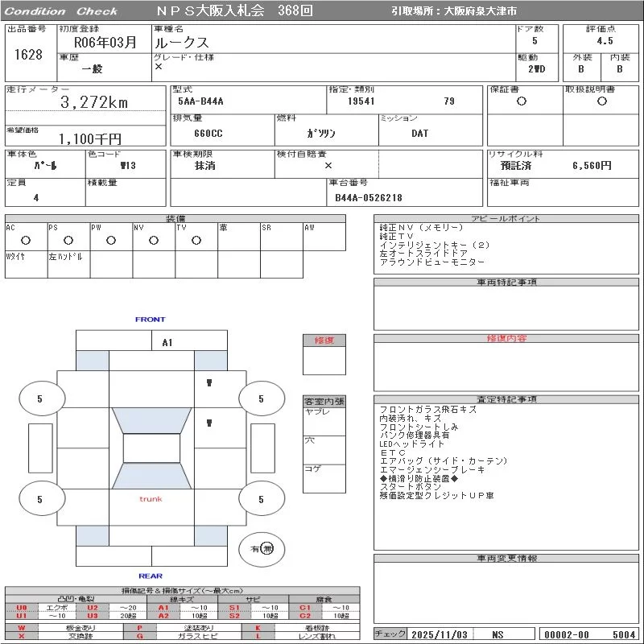644x644 pixels.
Task: Select the rear-left tire circle marked 5
Action: coord(40,499)
